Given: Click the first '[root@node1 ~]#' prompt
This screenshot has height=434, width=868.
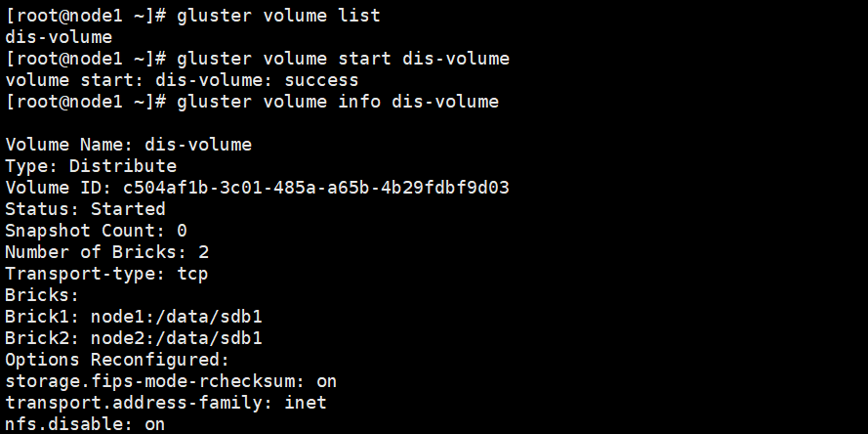Looking at the screenshot, I should point(85,16).
